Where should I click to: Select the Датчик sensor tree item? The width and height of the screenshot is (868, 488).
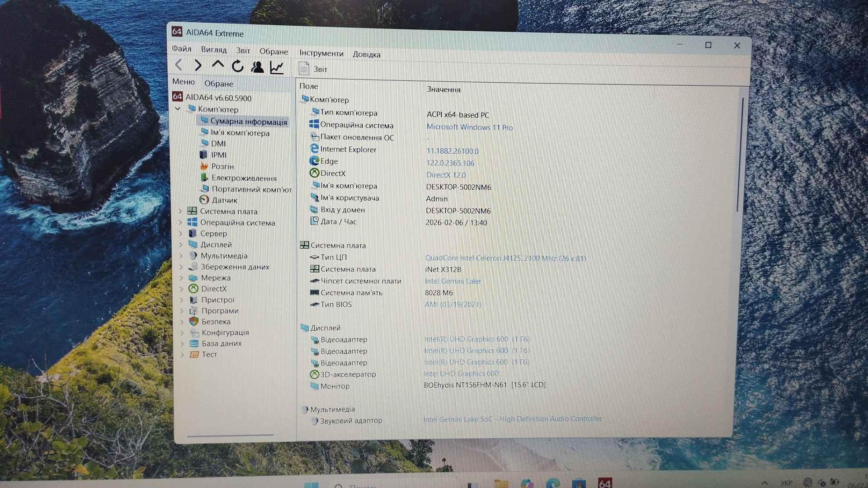[x=224, y=200]
